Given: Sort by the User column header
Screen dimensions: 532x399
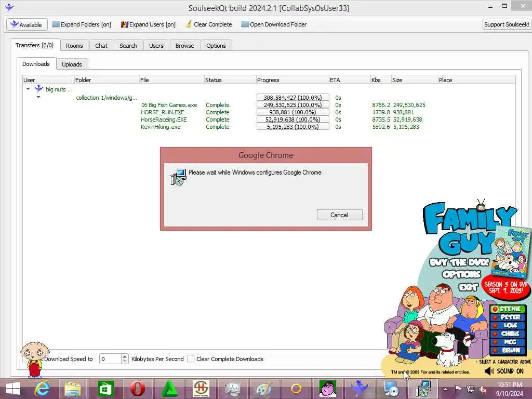Looking at the screenshot, I should (x=48, y=80).
